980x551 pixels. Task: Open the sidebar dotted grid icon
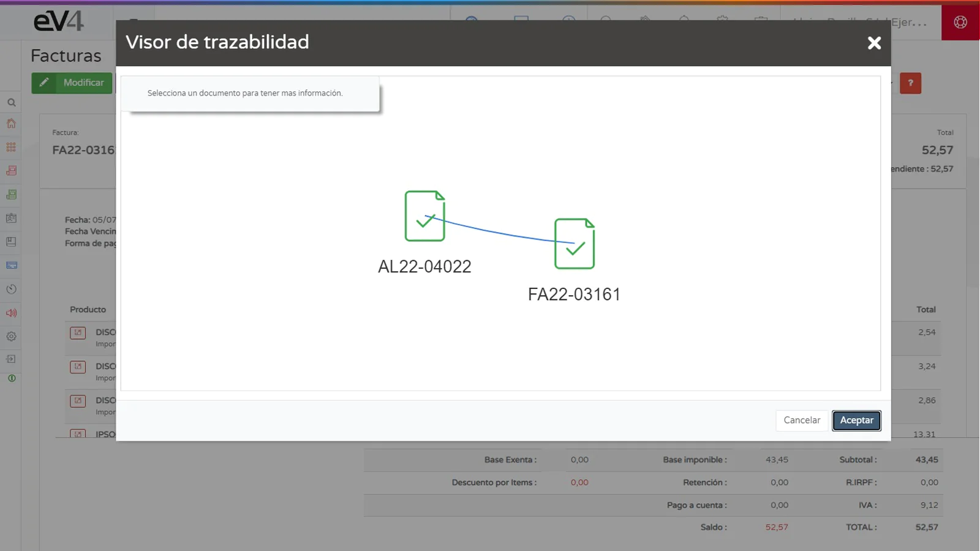point(11,147)
